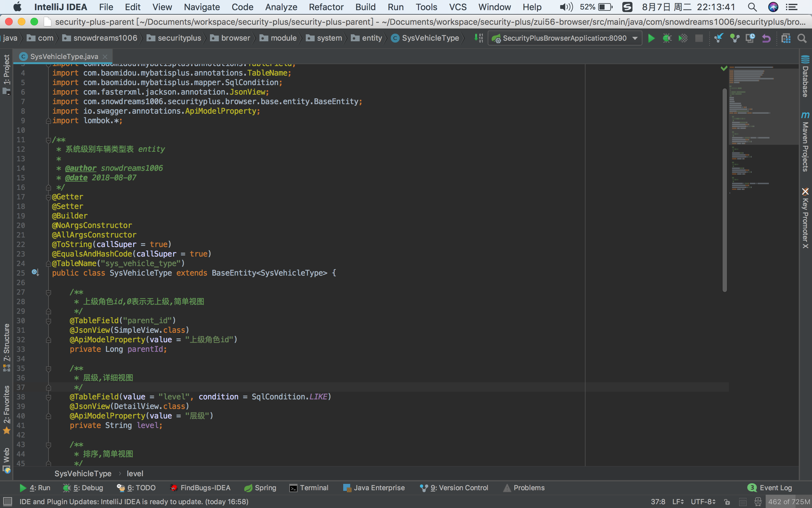812x508 pixels.
Task: Toggle the 1: Project tool window
Action: tap(6, 75)
